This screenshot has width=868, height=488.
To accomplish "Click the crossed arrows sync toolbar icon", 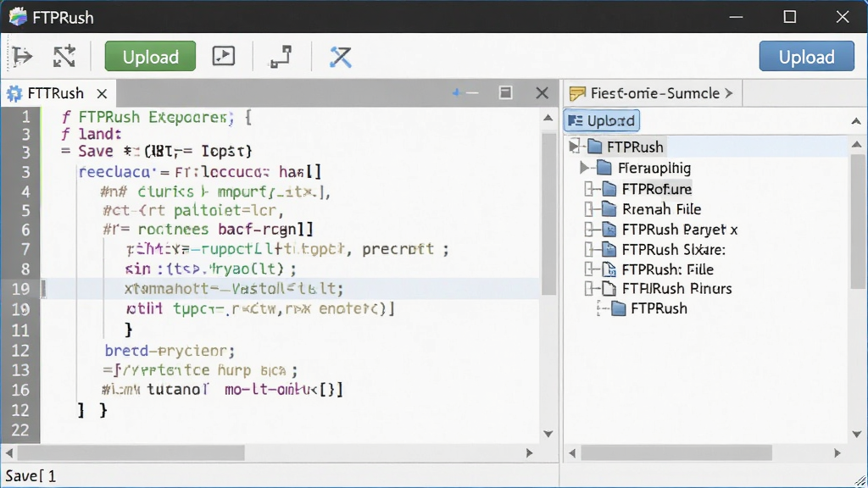I will point(64,57).
